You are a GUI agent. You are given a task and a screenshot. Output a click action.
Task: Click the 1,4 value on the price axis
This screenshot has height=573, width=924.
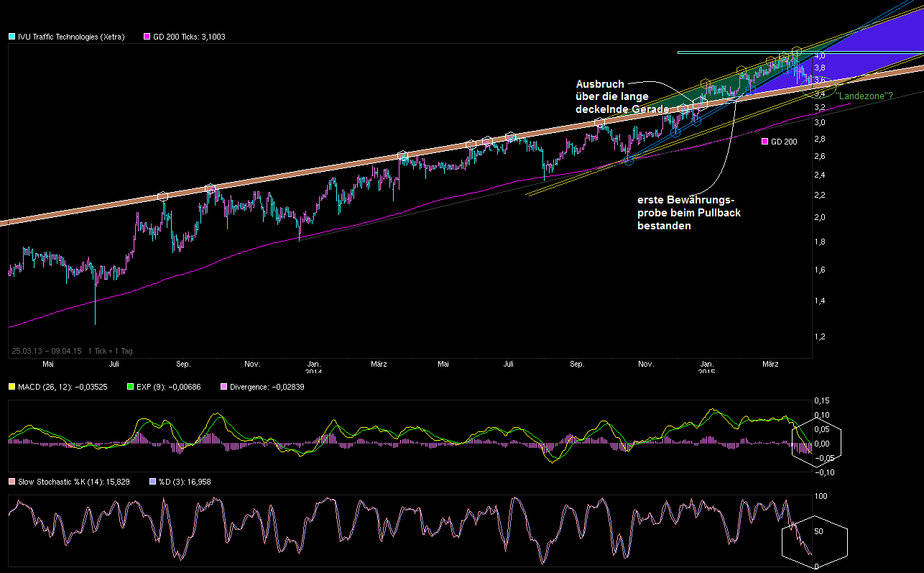click(819, 301)
